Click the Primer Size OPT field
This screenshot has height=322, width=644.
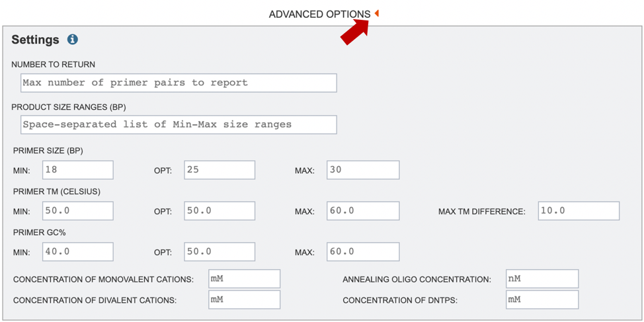tap(220, 170)
